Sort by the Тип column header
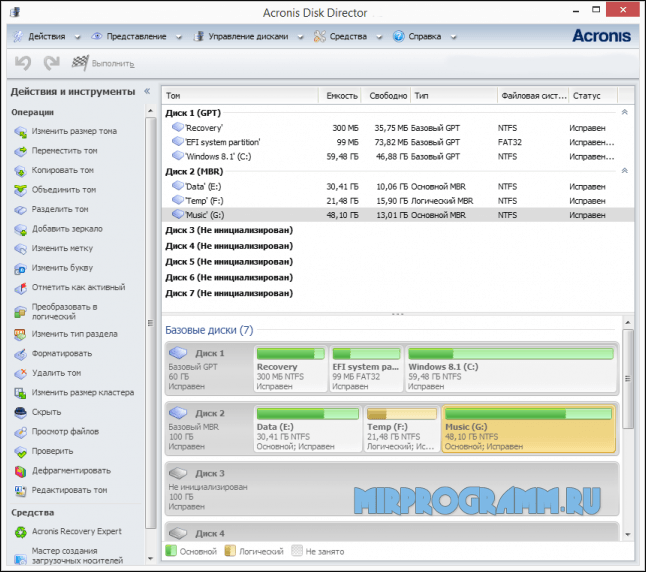646x572 pixels. 454,96
